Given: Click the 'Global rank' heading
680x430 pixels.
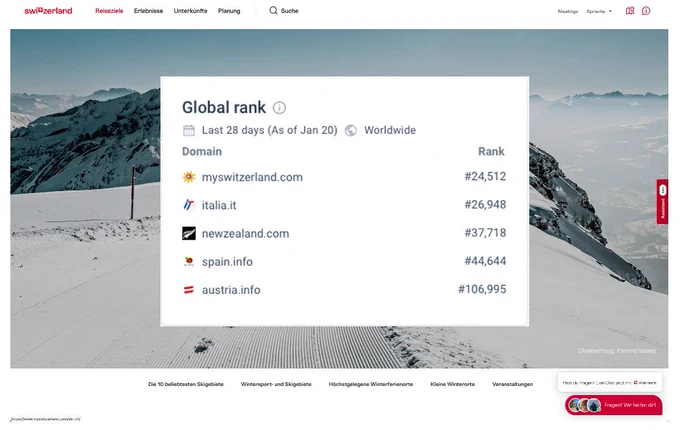Looking at the screenshot, I should point(224,108).
